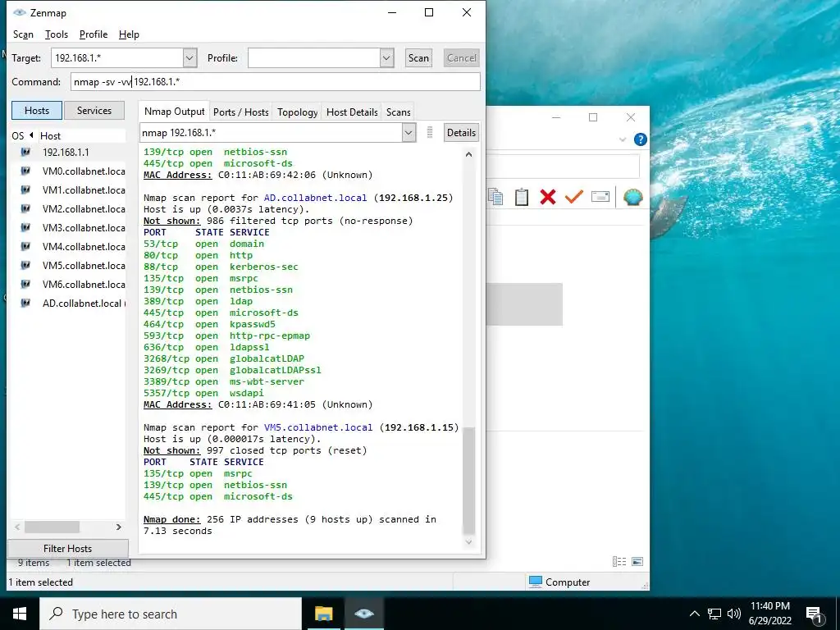Click the Zenmap icon in the taskbar

(364, 614)
